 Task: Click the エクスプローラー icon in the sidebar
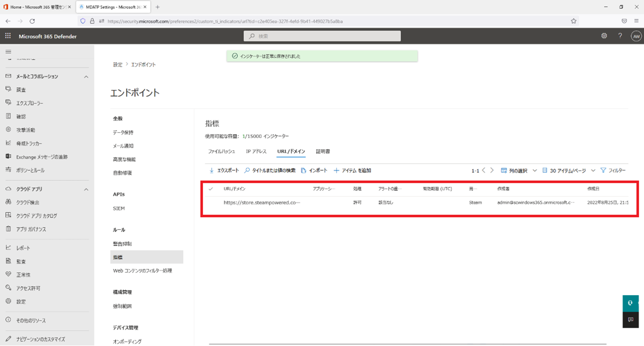tap(8, 103)
